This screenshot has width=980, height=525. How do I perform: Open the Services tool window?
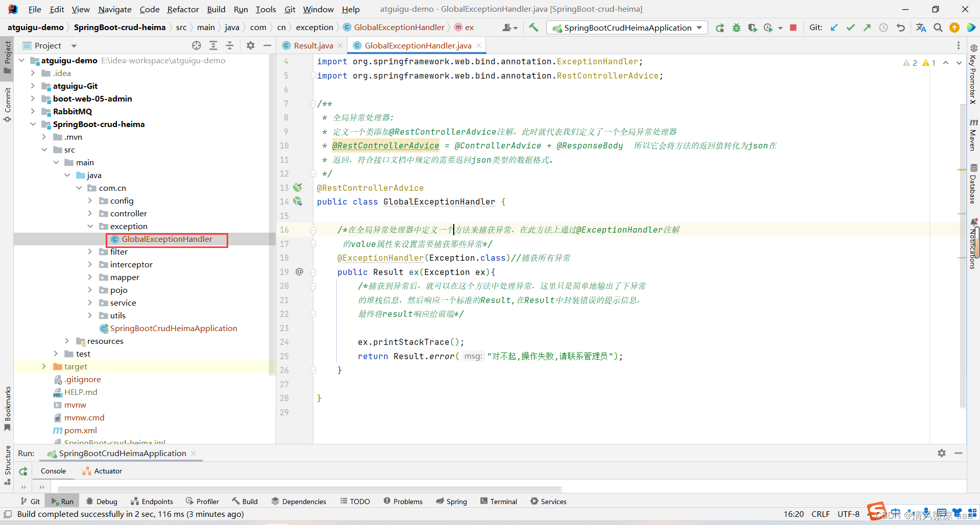pyautogui.click(x=549, y=502)
